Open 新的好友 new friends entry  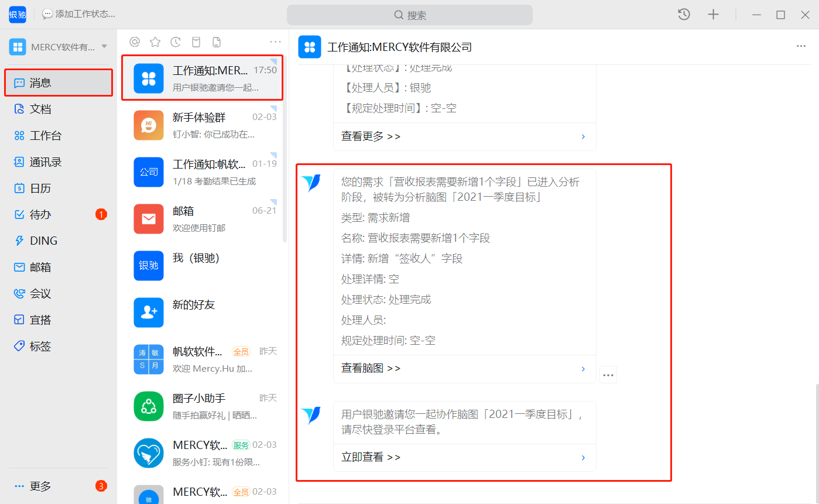pyautogui.click(x=203, y=313)
